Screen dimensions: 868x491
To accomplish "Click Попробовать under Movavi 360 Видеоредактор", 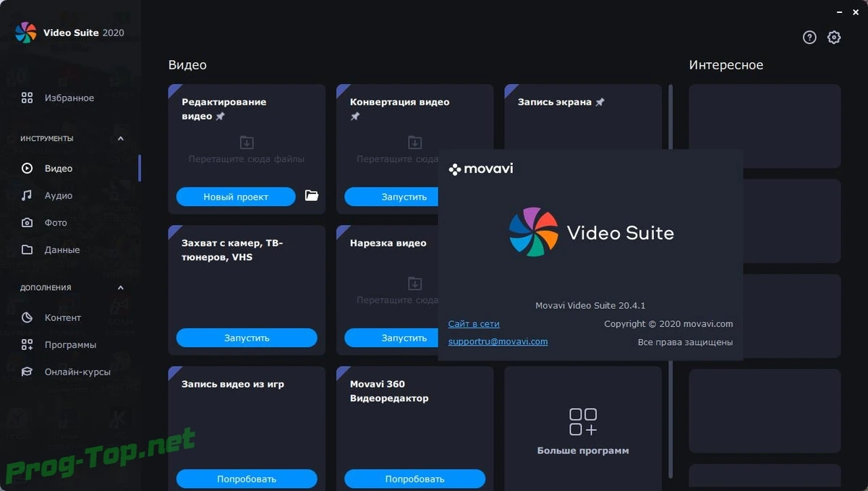I will point(414,479).
